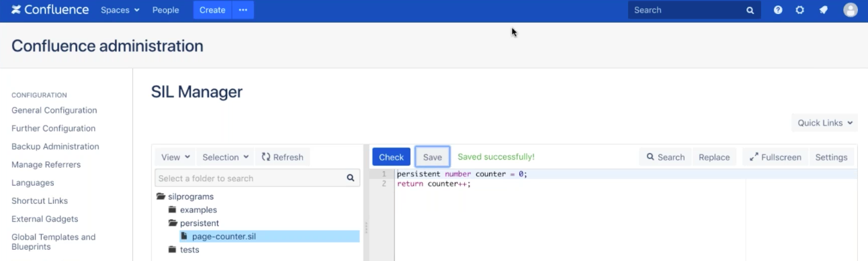
Task: Click the Select a folder to search field
Action: 250,178
